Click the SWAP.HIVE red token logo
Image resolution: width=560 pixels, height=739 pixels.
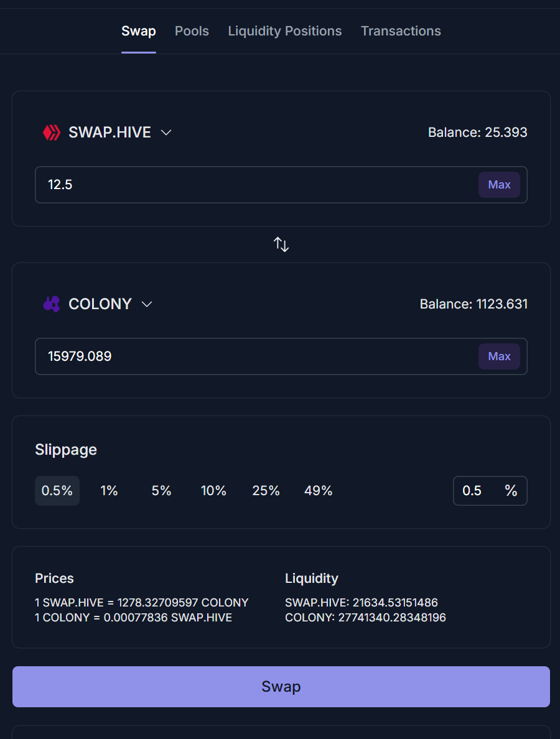pos(51,132)
